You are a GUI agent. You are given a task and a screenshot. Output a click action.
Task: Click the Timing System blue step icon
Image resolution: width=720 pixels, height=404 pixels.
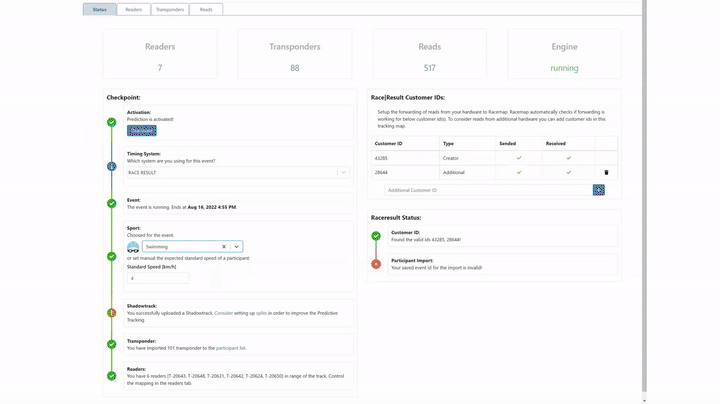tap(112, 166)
